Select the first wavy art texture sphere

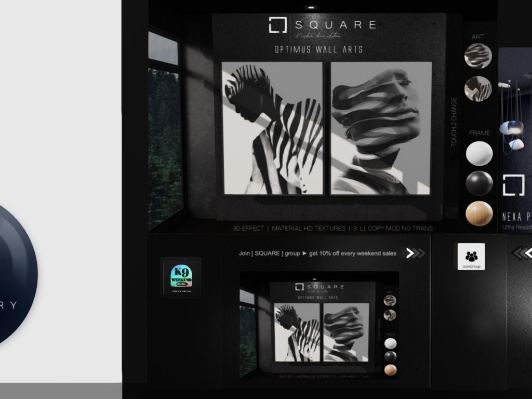pos(478,56)
